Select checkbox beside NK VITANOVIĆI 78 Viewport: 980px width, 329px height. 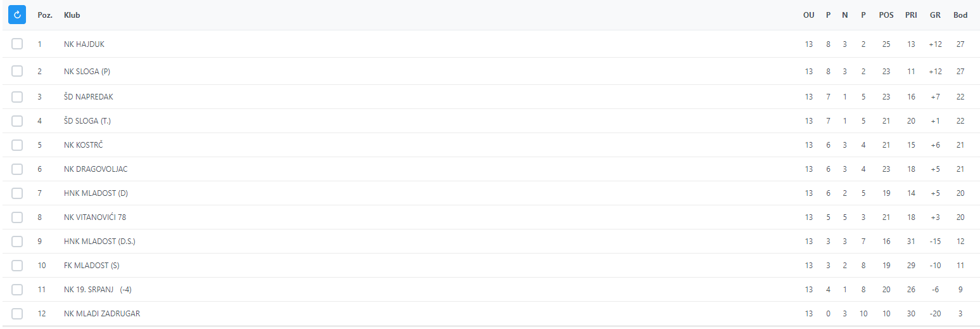17,217
